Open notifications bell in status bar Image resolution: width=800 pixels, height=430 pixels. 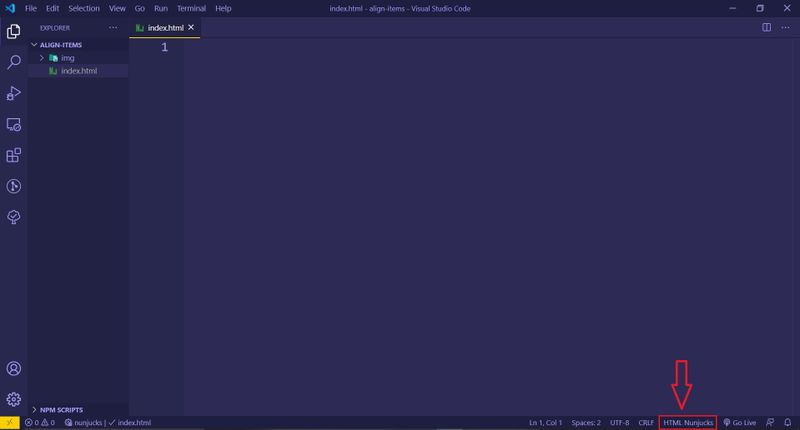[x=788, y=423]
